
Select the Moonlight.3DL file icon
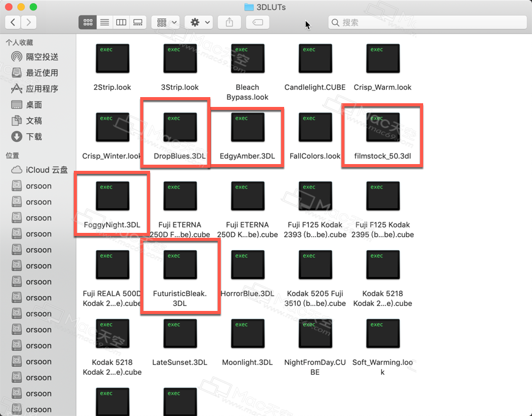tap(248, 334)
